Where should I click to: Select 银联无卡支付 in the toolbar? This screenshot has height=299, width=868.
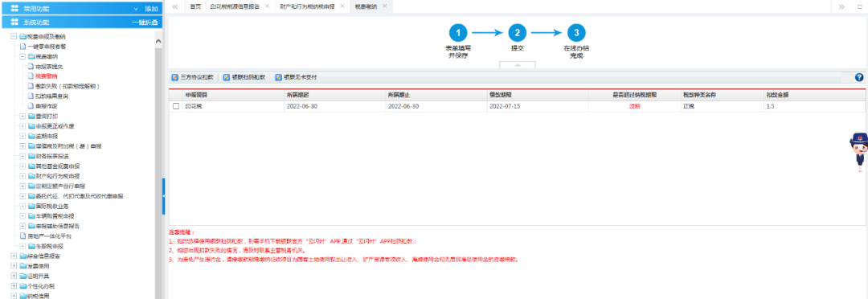[296, 77]
